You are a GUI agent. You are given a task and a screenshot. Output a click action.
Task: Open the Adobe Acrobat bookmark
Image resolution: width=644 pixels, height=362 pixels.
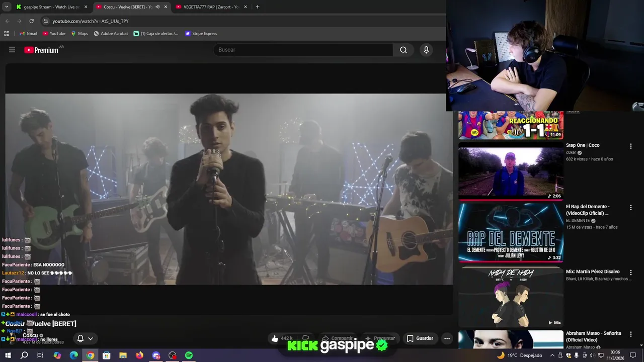(x=111, y=34)
